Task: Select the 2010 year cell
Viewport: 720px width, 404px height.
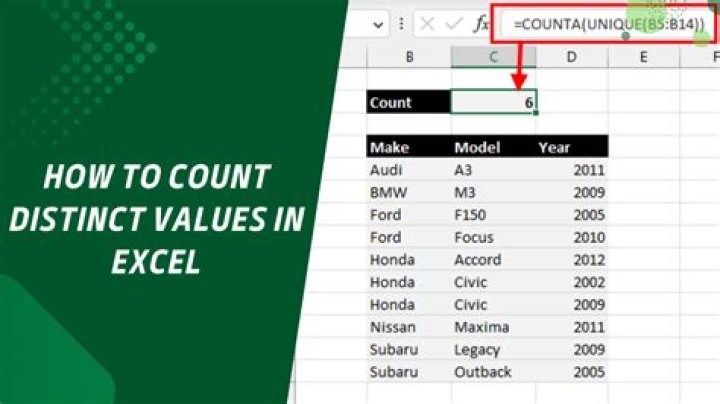Action: (x=572, y=237)
